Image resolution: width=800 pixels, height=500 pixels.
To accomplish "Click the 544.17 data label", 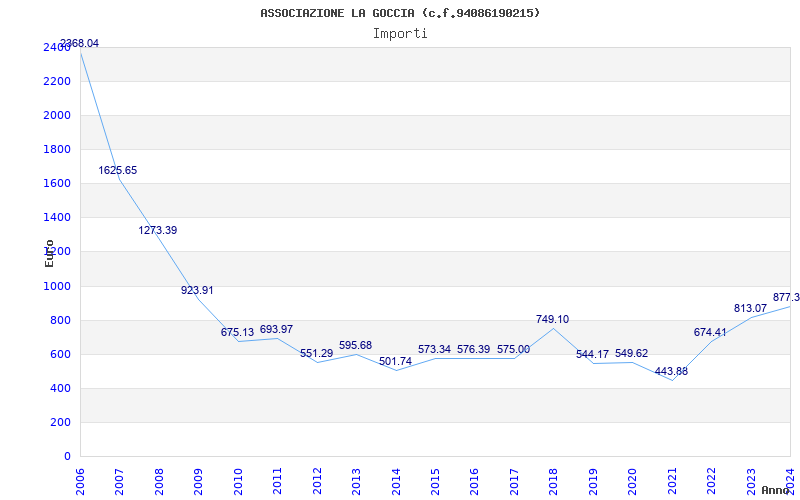I will pyautogui.click(x=592, y=354).
